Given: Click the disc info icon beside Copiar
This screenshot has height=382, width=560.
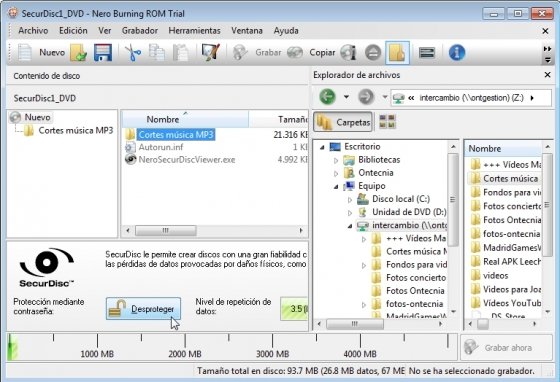Looking at the screenshot, I should click(349, 53).
